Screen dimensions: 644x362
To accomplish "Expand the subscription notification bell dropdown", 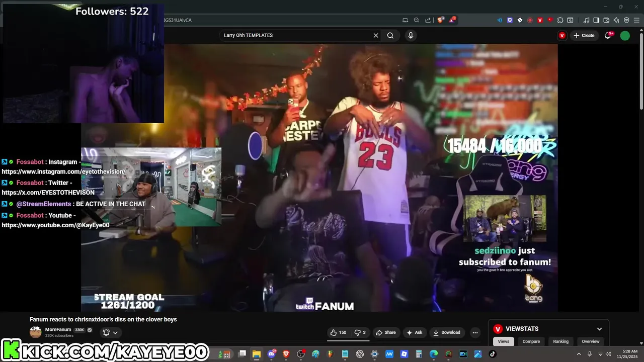I will coord(110,332).
